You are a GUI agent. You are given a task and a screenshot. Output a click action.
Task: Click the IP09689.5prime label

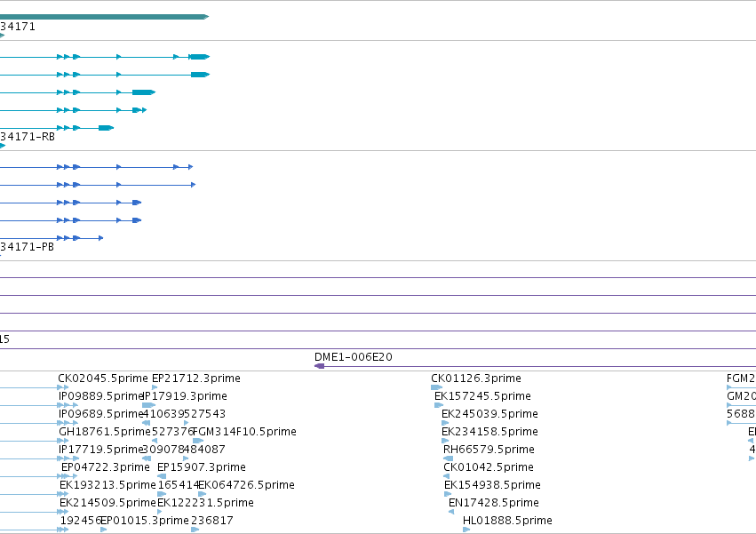pos(100,414)
